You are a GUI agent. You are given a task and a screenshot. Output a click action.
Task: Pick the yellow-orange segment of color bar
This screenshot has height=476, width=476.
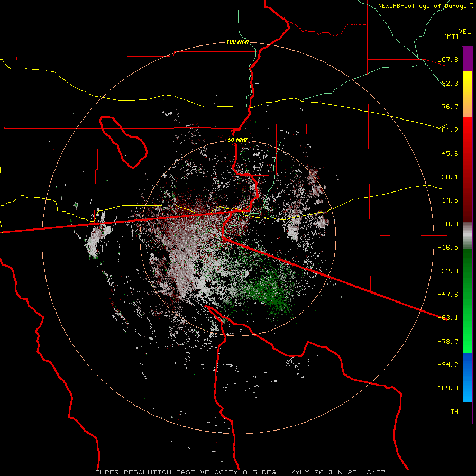click(467, 94)
